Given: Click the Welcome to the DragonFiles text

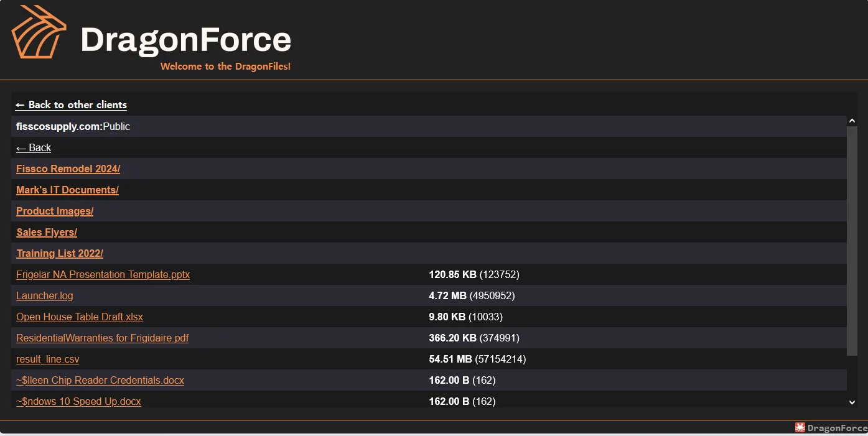Looking at the screenshot, I should click(x=225, y=67).
